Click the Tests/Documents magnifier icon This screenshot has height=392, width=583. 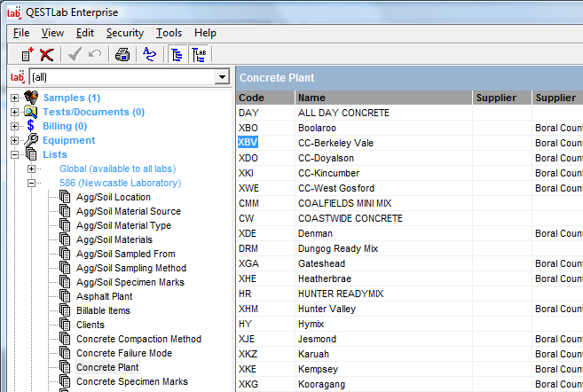(x=31, y=112)
